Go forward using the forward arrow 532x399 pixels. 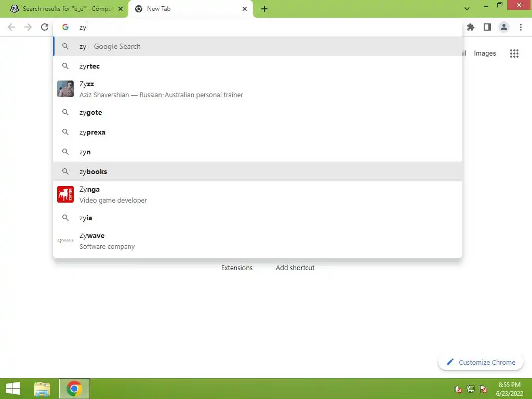click(28, 27)
